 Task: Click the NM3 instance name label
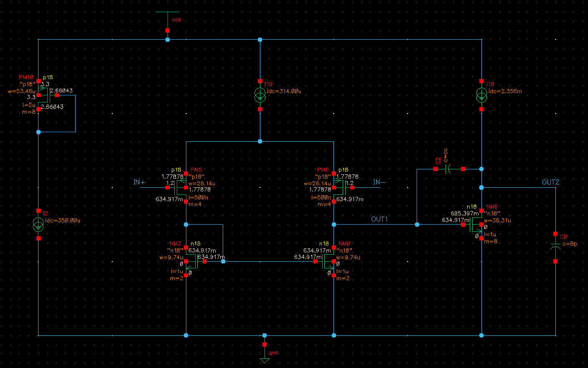click(175, 243)
